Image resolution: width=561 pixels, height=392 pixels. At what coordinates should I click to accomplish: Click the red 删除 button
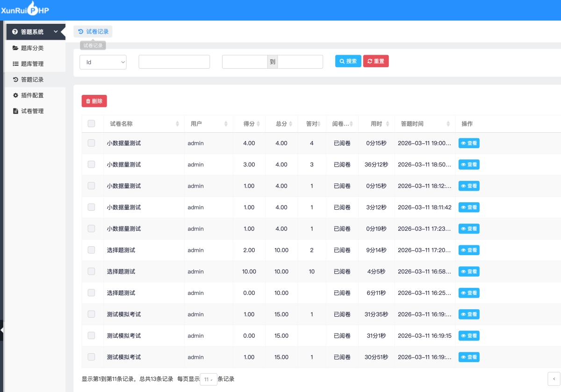click(x=94, y=101)
